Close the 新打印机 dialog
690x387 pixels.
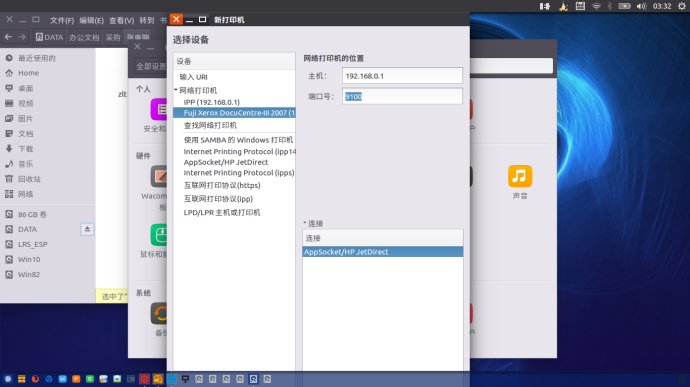[176, 19]
